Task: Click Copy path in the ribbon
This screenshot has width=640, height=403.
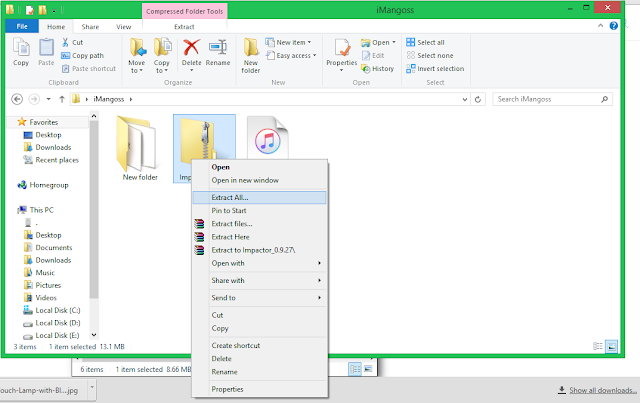Action: [82, 56]
